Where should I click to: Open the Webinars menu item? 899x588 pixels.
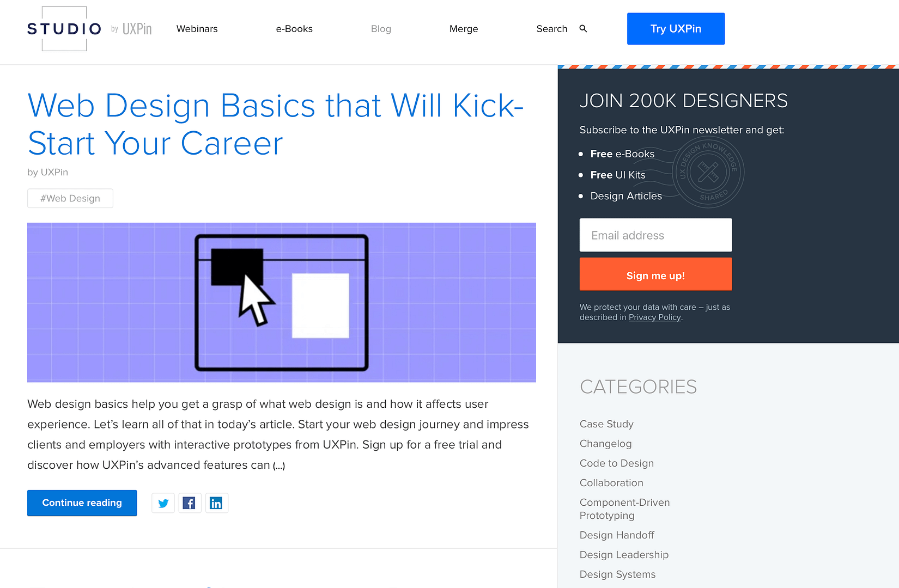pos(197,29)
